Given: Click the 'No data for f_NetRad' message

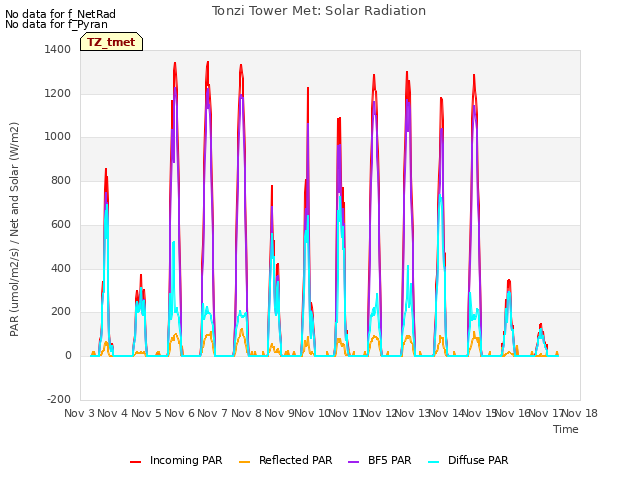Looking at the screenshot, I should pos(60,14).
